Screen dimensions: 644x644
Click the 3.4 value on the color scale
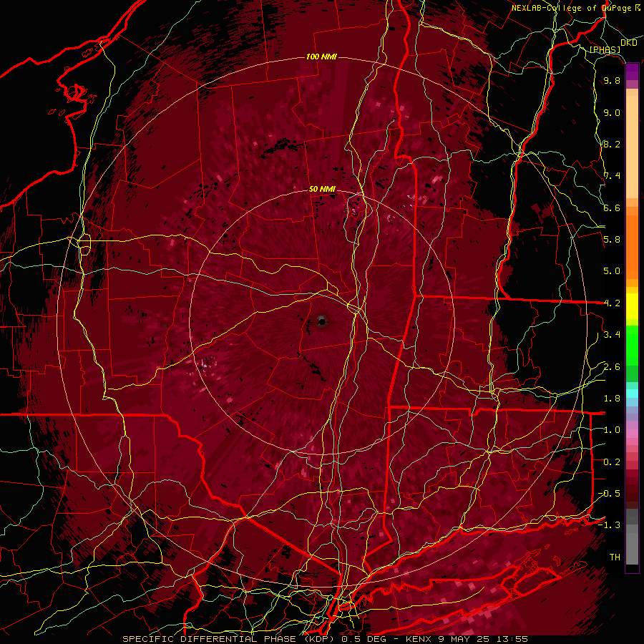(x=612, y=335)
